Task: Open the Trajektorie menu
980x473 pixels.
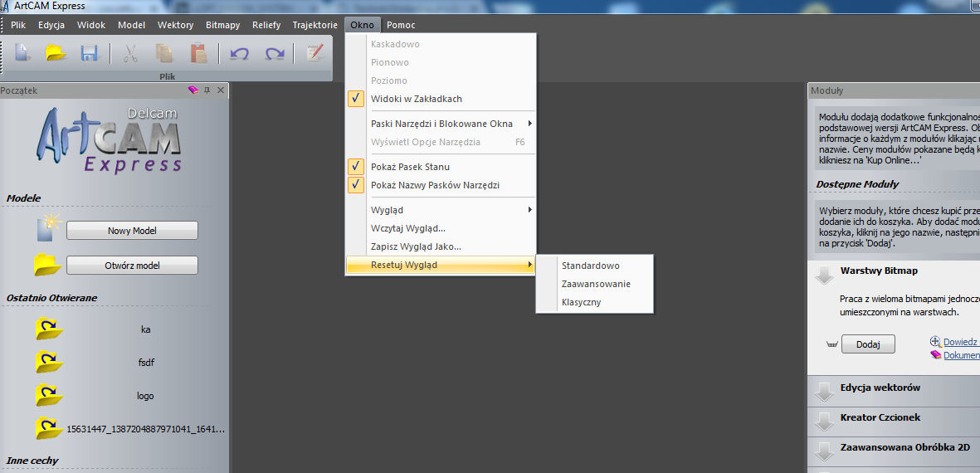Action: coord(315,25)
